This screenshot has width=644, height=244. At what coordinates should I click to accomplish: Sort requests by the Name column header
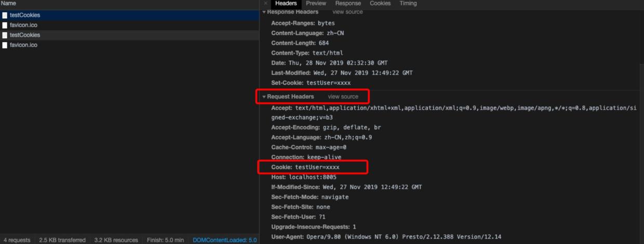tap(9, 3)
